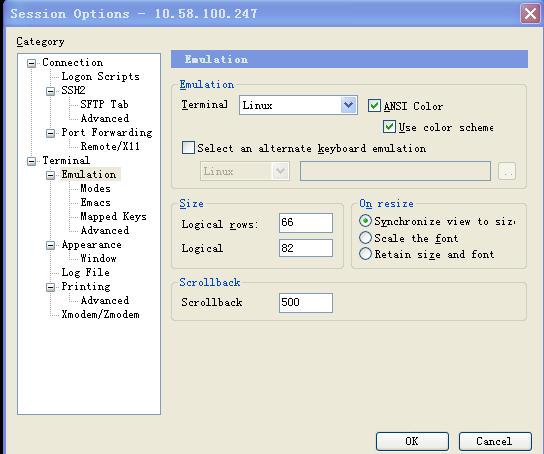Click the Scrollback buffer input field

tap(306, 302)
